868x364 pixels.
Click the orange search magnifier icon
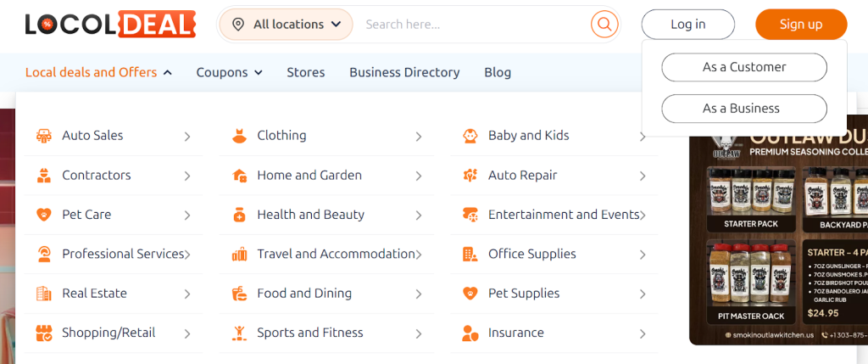[x=604, y=25]
